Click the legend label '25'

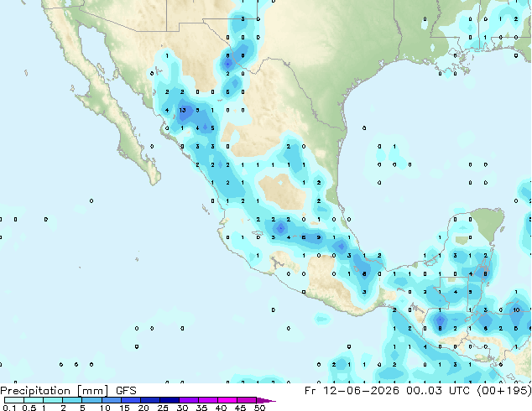pos(163,408)
